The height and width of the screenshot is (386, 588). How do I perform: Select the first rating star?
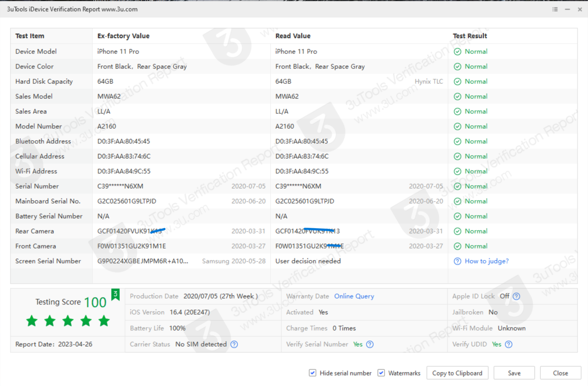point(32,321)
